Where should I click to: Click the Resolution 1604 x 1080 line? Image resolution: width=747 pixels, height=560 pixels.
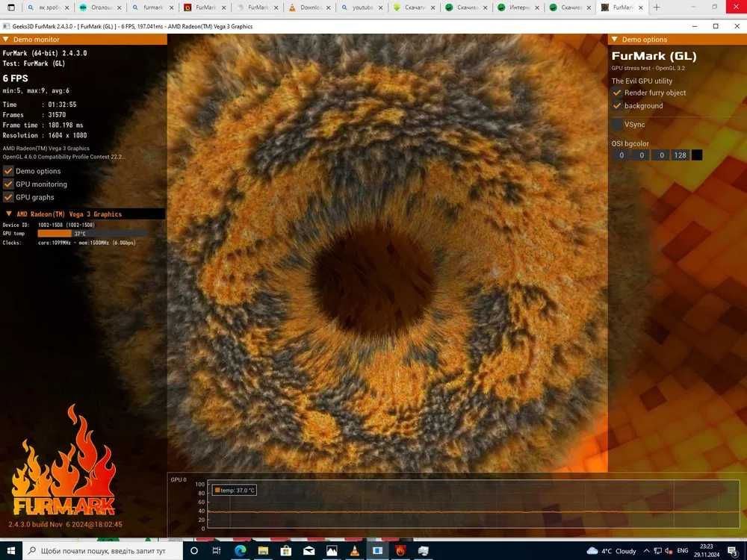click(45, 135)
